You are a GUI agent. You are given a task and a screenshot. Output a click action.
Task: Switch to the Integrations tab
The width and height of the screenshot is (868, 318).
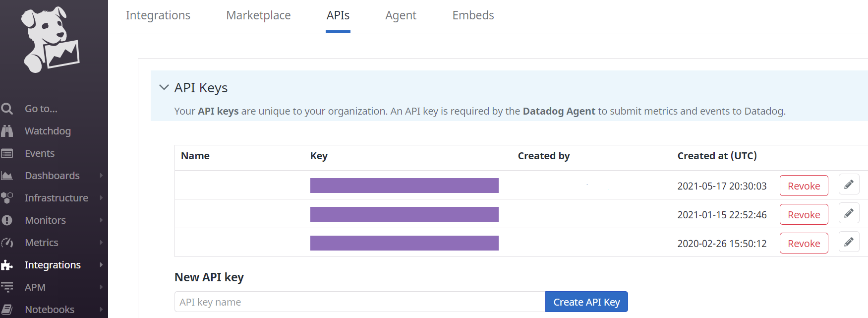tap(158, 15)
